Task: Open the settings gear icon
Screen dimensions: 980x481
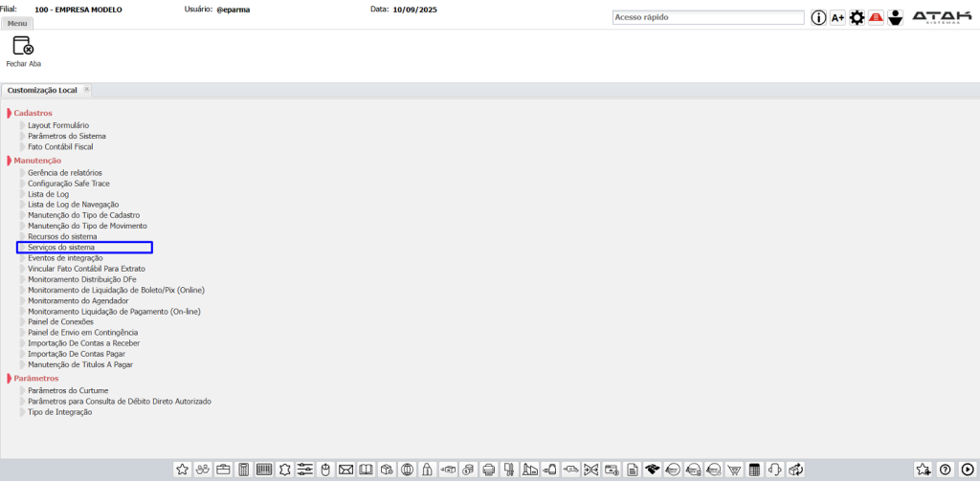Action: (857, 17)
